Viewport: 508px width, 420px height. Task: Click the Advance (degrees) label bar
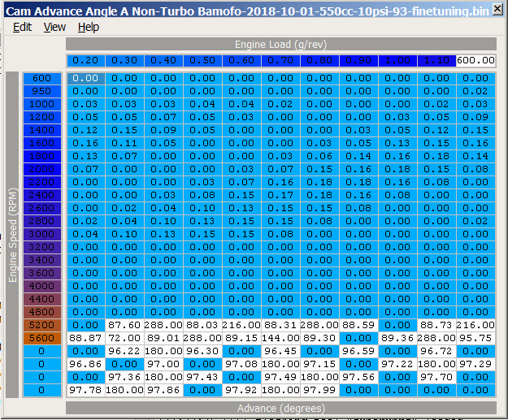[280, 406]
